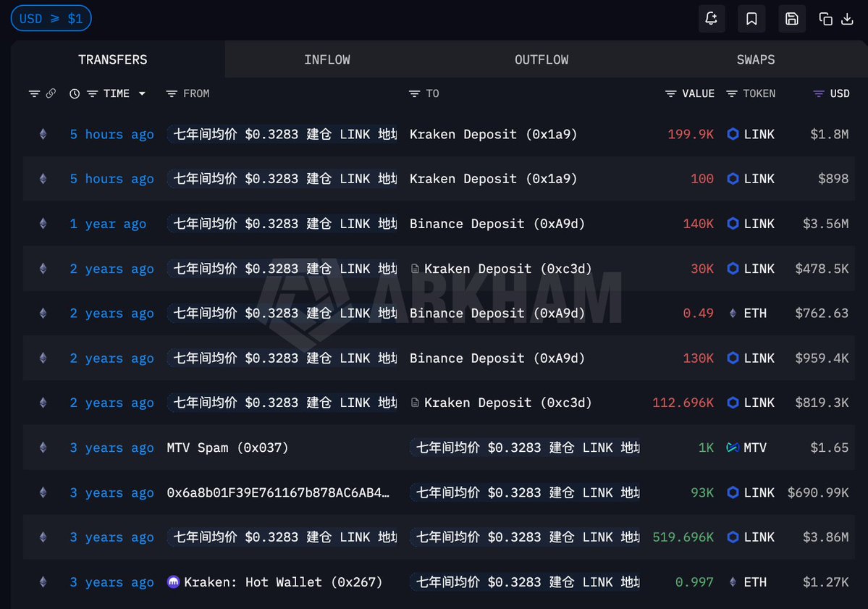Image resolution: width=868 pixels, height=609 pixels.
Task: Click the copy icon near download
Action: (x=825, y=19)
